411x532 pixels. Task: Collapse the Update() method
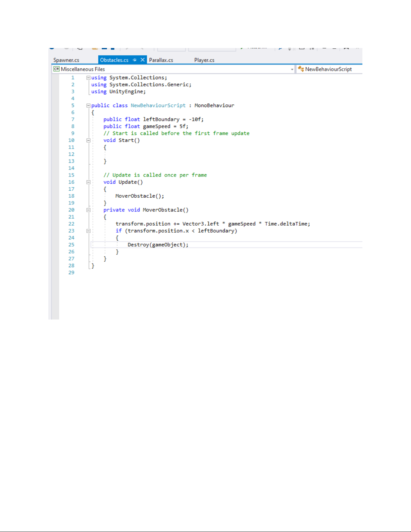(x=88, y=182)
